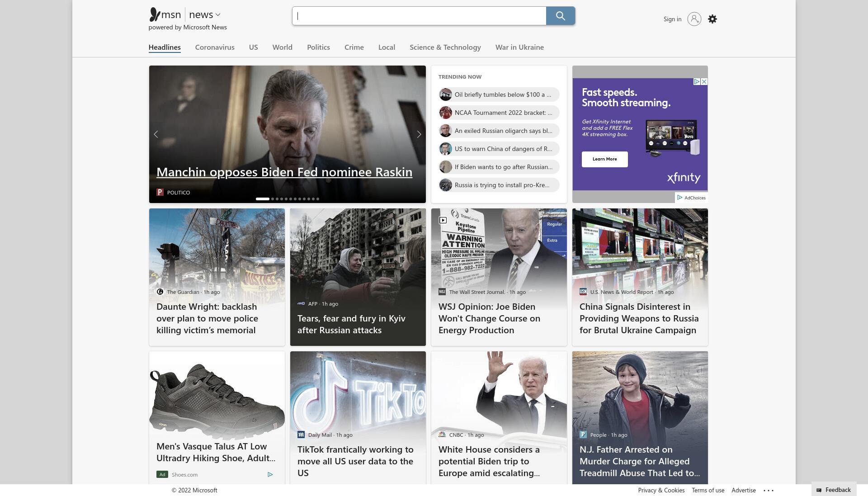Jump to the last carousel dot
868x496 pixels.
tap(318, 199)
